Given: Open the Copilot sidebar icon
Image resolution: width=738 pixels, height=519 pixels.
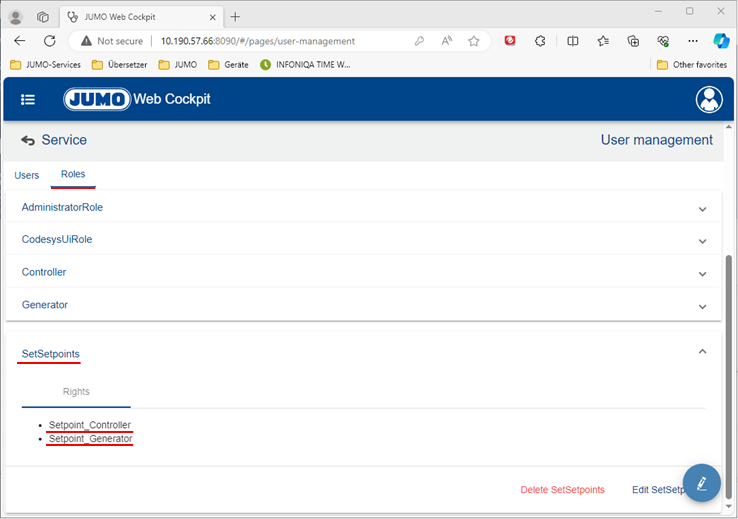Looking at the screenshot, I should coord(721,41).
